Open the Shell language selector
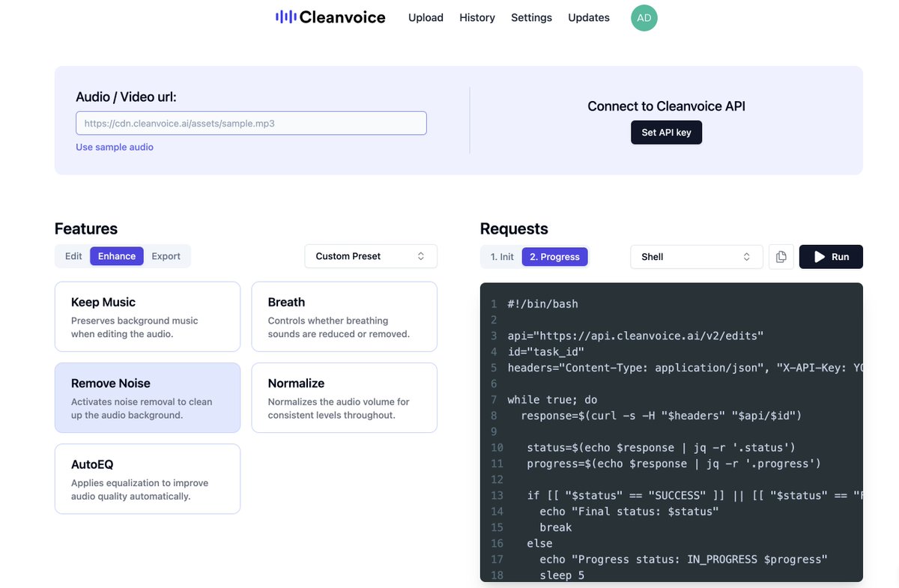899x588 pixels. [x=696, y=256]
